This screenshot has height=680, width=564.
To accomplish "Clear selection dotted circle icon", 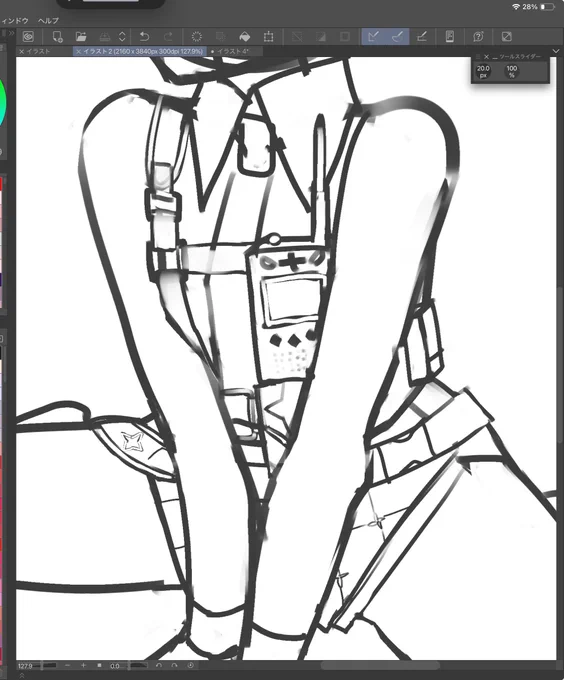I will coord(196,37).
